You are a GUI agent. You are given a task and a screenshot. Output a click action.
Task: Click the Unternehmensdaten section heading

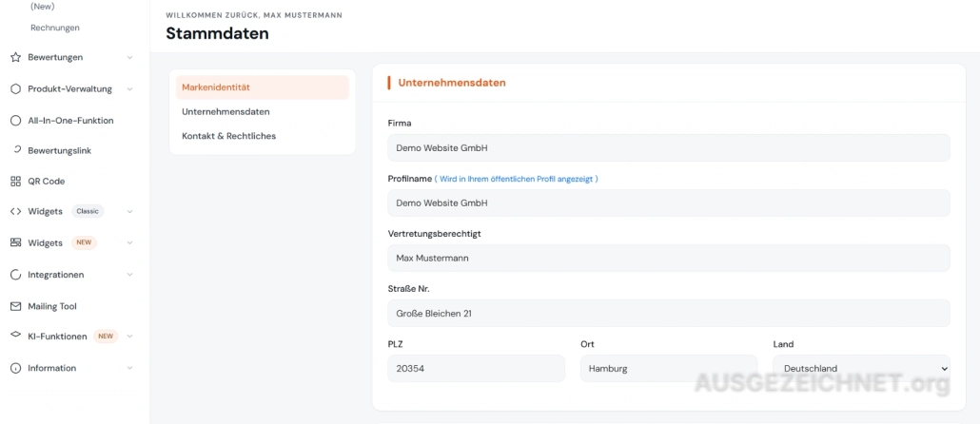pos(452,83)
